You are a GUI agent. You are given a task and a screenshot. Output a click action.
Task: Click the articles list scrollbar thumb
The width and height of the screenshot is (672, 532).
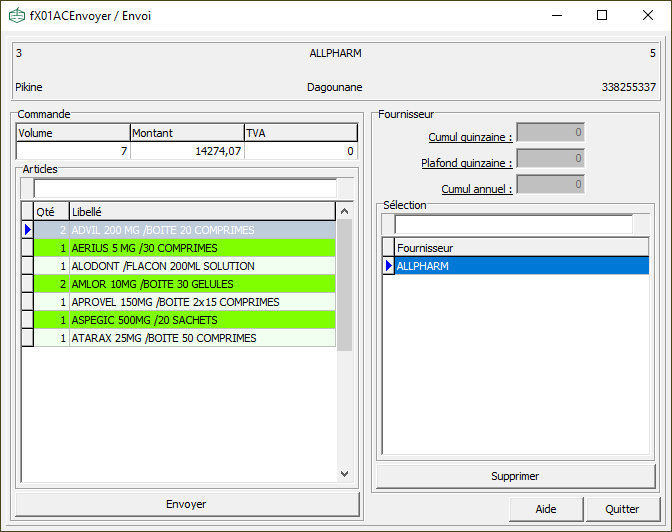pos(344,285)
